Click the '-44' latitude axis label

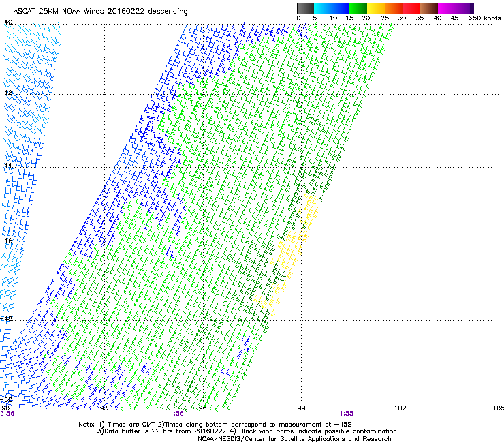(6, 166)
